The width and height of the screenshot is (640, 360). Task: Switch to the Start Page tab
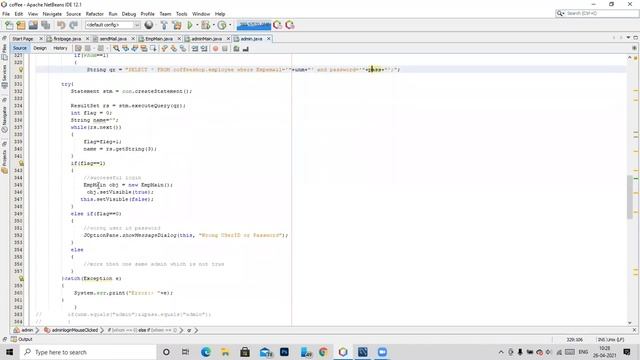[23, 39]
